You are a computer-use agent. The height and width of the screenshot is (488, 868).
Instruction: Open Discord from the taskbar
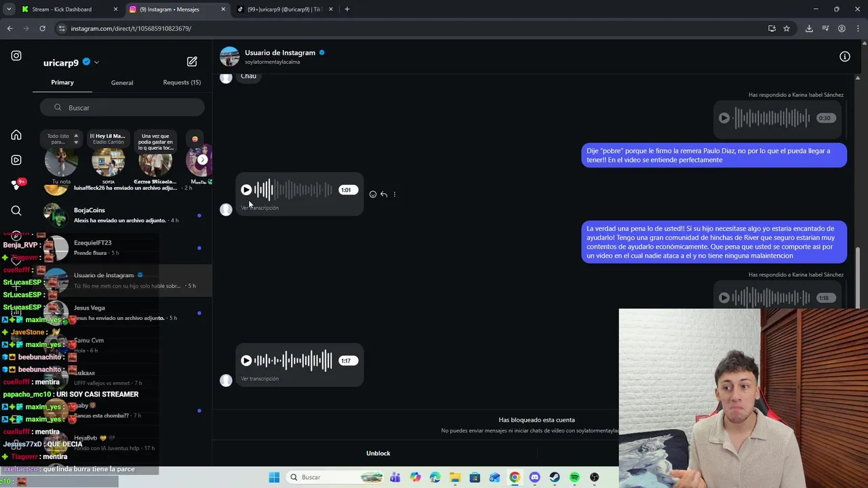point(534,477)
